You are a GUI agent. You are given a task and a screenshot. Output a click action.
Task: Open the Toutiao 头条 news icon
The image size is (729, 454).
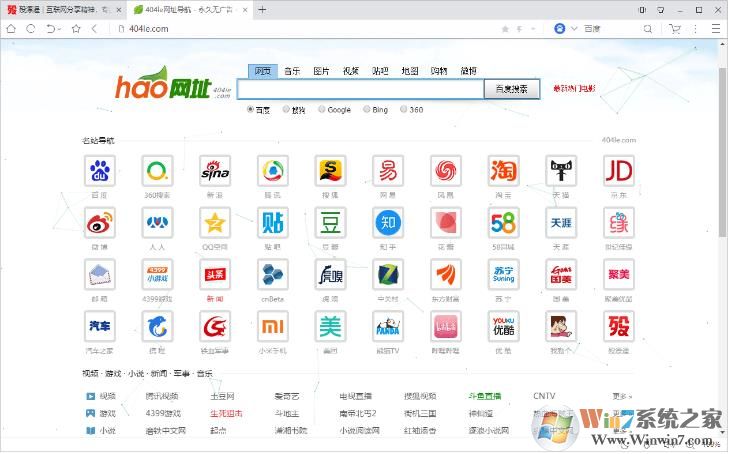pyautogui.click(x=215, y=275)
